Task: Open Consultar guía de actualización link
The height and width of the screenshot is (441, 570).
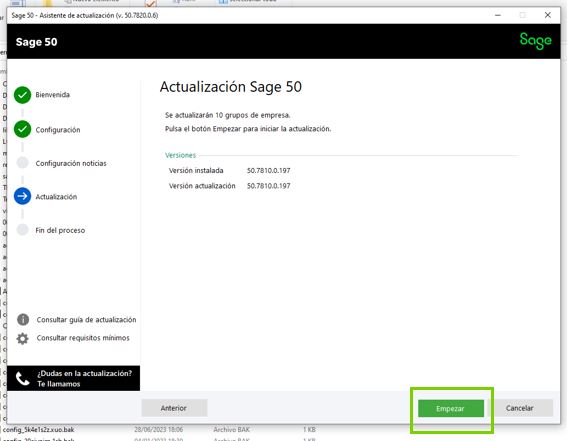Action: tap(87, 320)
